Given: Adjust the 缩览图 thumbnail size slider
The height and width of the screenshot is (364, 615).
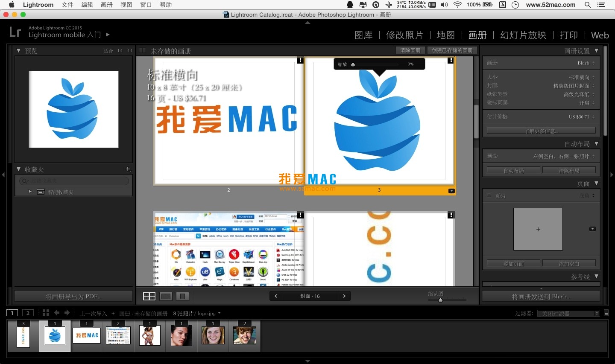Looking at the screenshot, I should pos(441,300).
